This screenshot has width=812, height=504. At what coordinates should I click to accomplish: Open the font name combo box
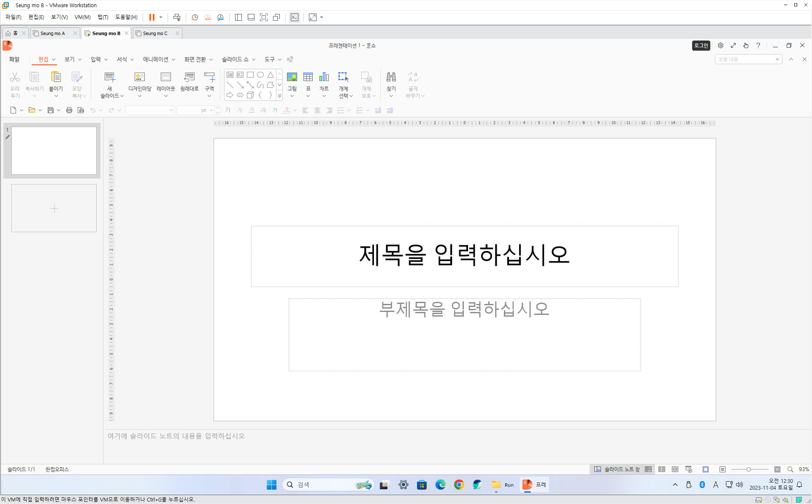[150, 110]
